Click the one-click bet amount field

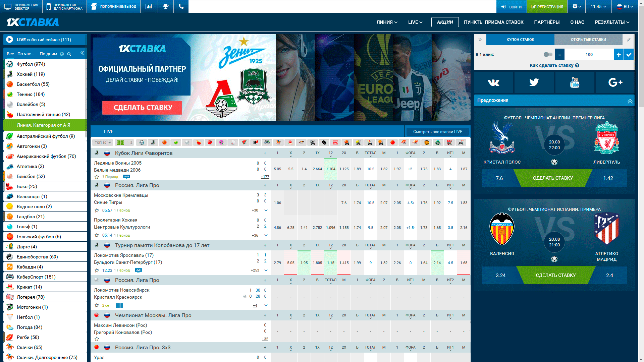coord(589,55)
